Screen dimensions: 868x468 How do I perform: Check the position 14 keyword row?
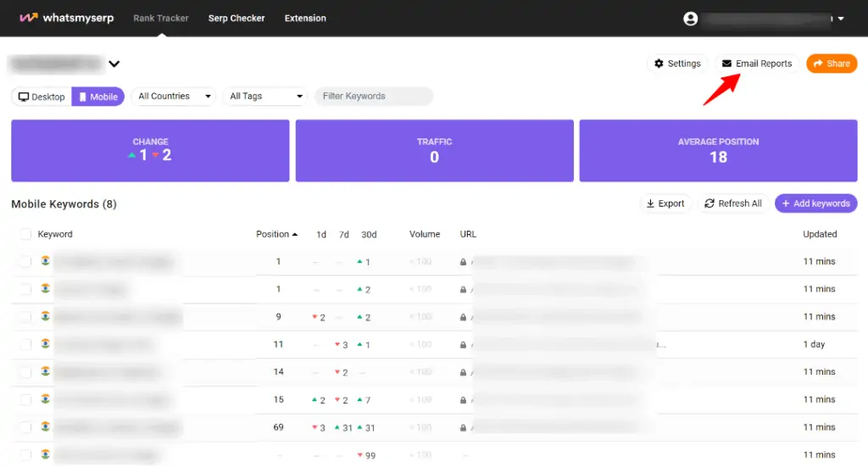click(x=25, y=372)
